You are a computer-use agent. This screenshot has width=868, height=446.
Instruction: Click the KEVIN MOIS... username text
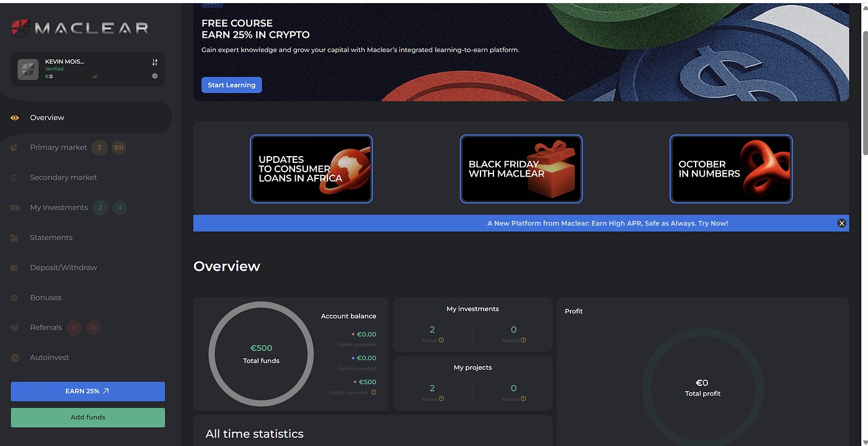[x=64, y=62]
